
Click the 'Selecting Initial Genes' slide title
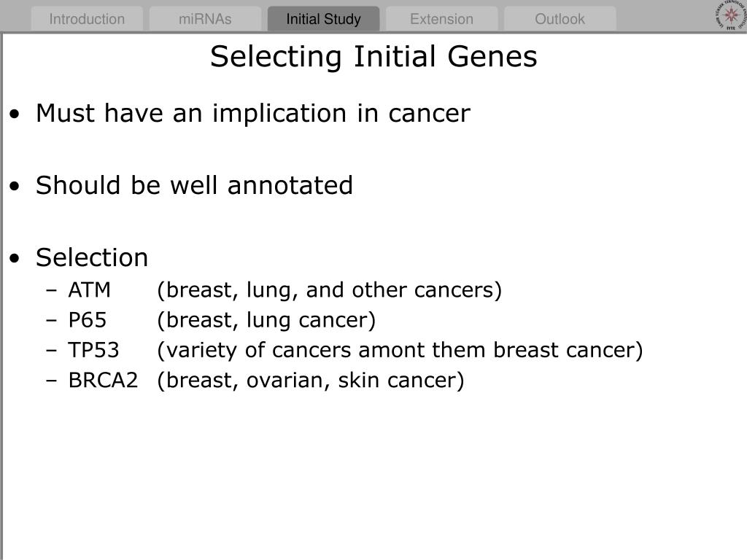[x=373, y=57]
